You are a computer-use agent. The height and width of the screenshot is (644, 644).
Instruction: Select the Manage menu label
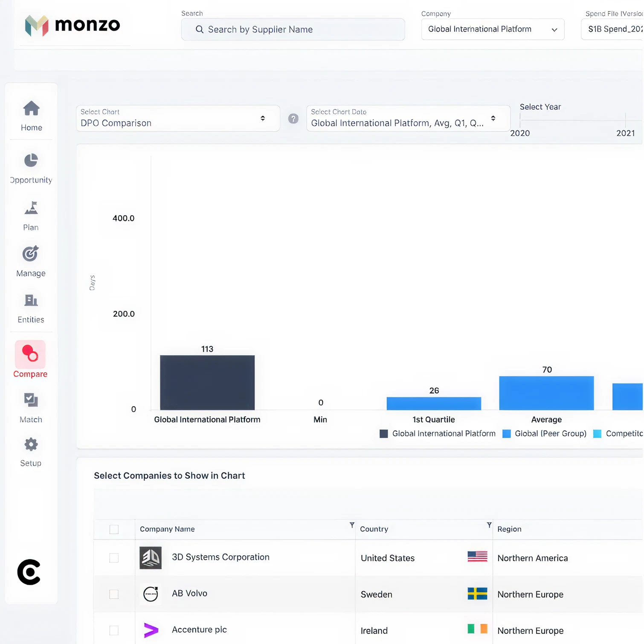click(x=31, y=273)
